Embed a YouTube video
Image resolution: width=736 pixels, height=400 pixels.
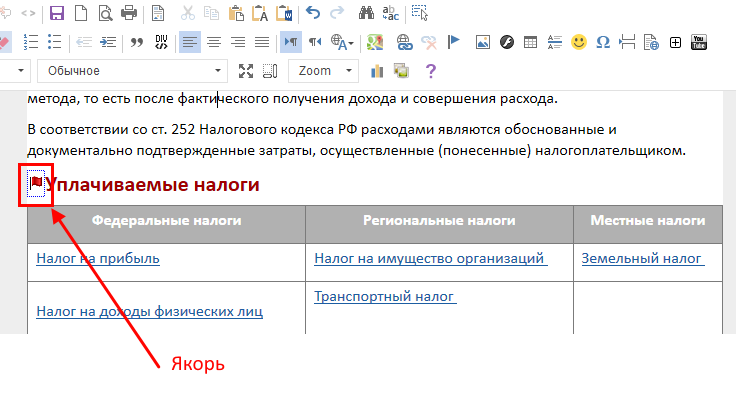(x=699, y=42)
